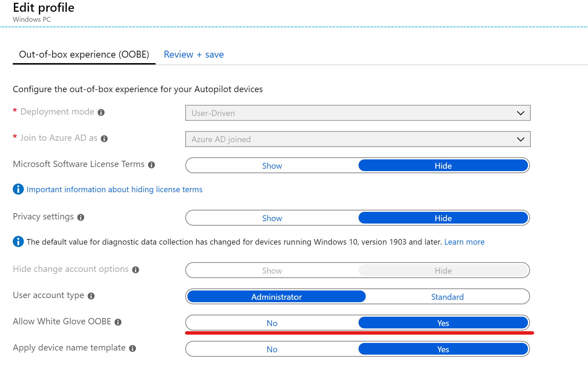This screenshot has width=588, height=365.
Task: Click the Edit profile heading
Action: tap(43, 7)
